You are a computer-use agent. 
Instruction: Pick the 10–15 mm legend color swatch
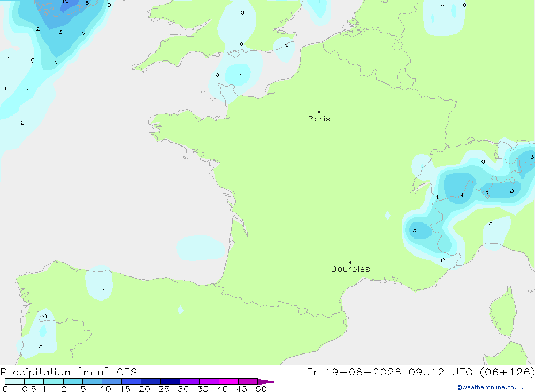(x=112, y=381)
